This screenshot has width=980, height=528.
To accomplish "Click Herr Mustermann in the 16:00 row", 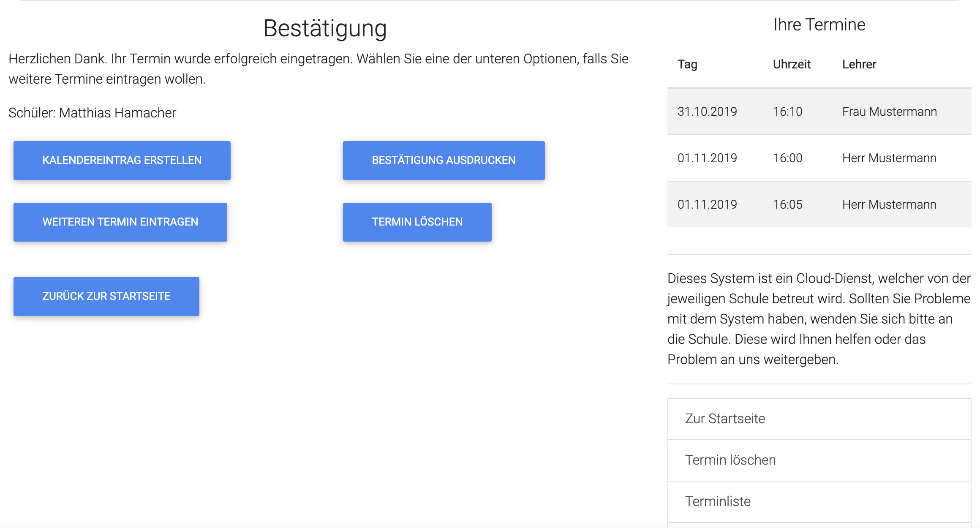I will point(889,158).
